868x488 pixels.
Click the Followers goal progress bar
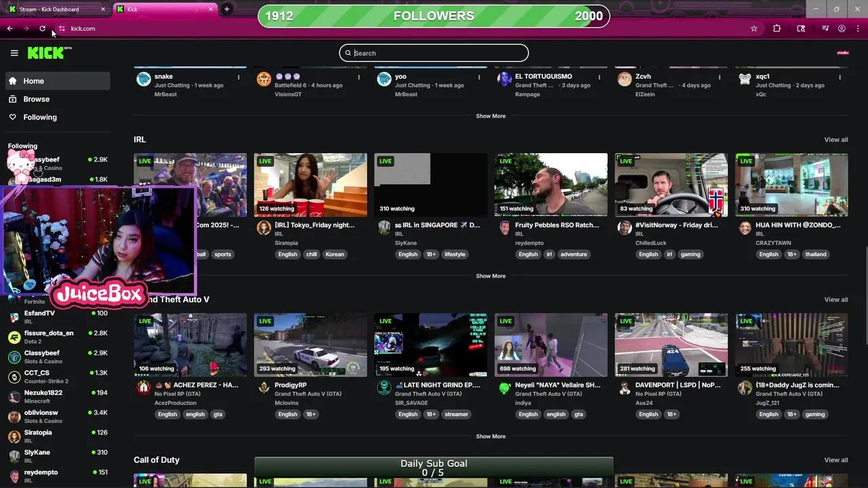click(x=434, y=16)
